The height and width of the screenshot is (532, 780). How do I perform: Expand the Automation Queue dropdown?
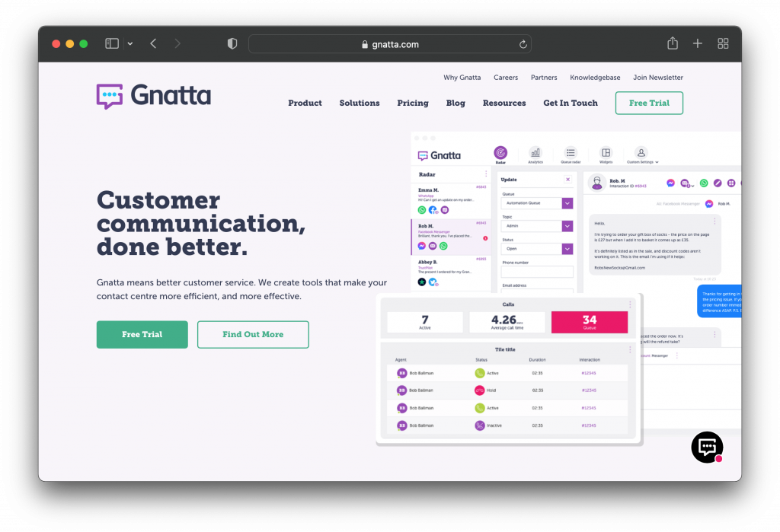tap(567, 203)
